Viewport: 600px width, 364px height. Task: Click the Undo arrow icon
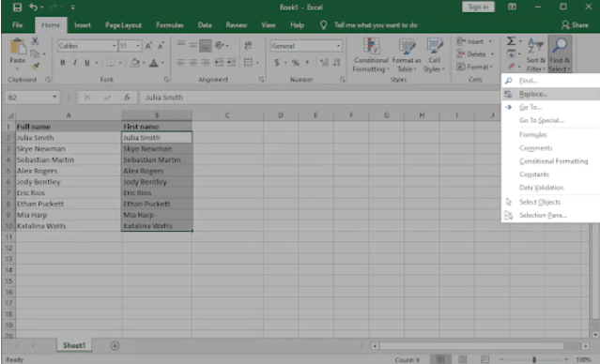[x=33, y=8]
